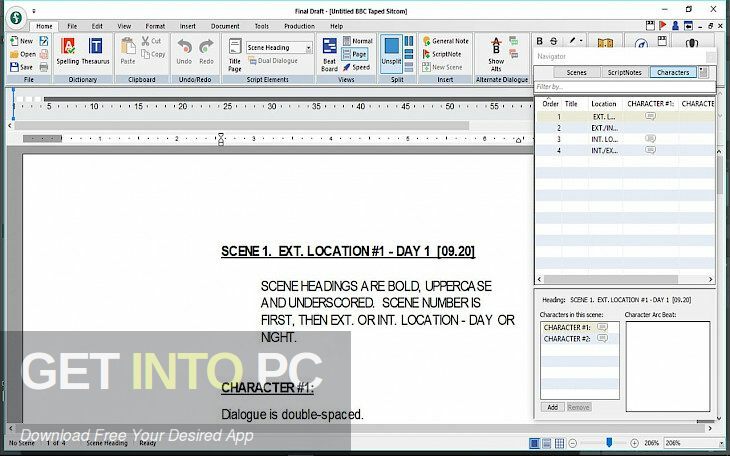Save the script with the Save icon
Viewport: 730px width, 456px height.
14,67
